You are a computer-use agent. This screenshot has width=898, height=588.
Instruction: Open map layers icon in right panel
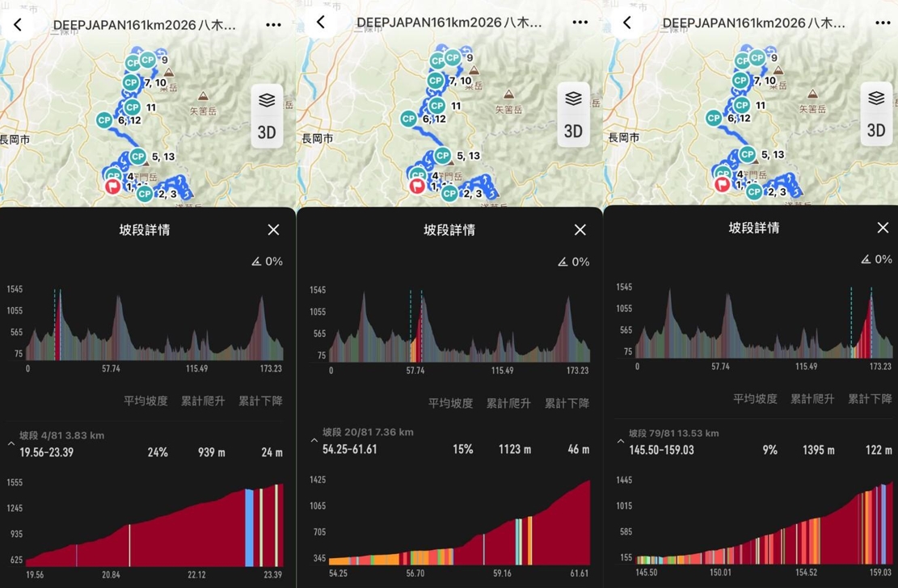(876, 98)
